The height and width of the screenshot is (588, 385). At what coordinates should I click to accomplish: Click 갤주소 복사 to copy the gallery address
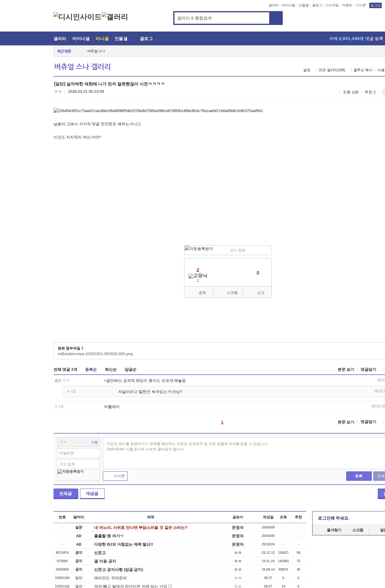363,70
